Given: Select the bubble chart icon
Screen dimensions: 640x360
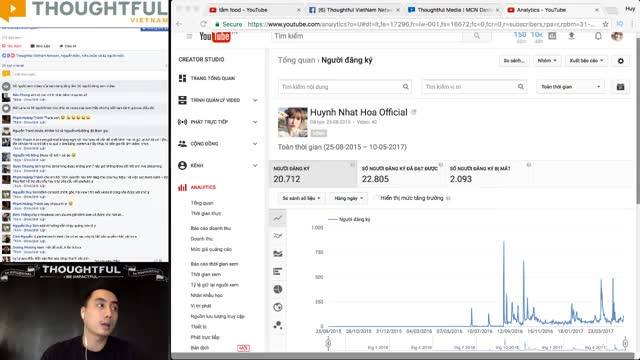Looking at the screenshot, I should pos(278,325).
